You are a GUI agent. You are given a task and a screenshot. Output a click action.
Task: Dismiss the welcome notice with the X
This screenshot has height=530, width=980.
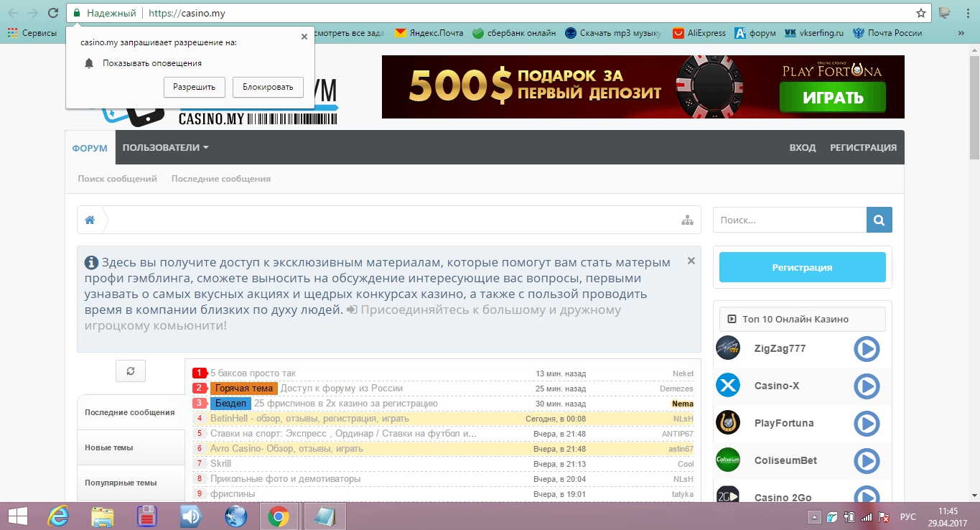click(x=691, y=261)
